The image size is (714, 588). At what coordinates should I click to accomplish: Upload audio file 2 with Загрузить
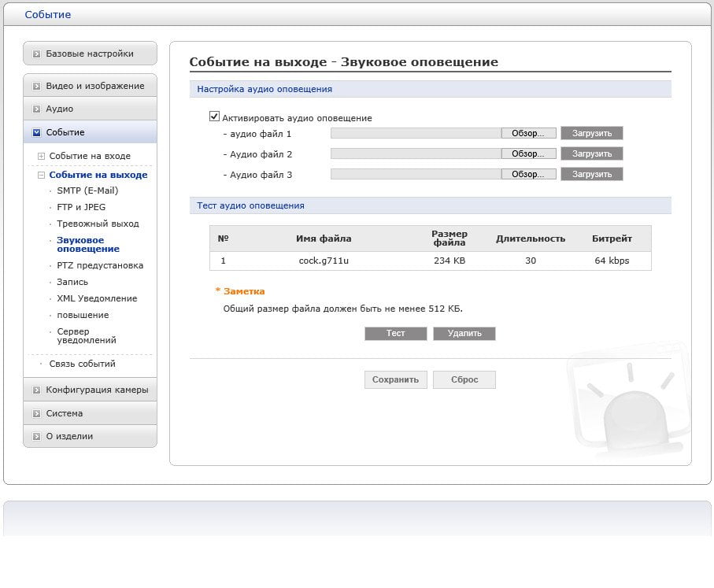pyautogui.click(x=591, y=153)
